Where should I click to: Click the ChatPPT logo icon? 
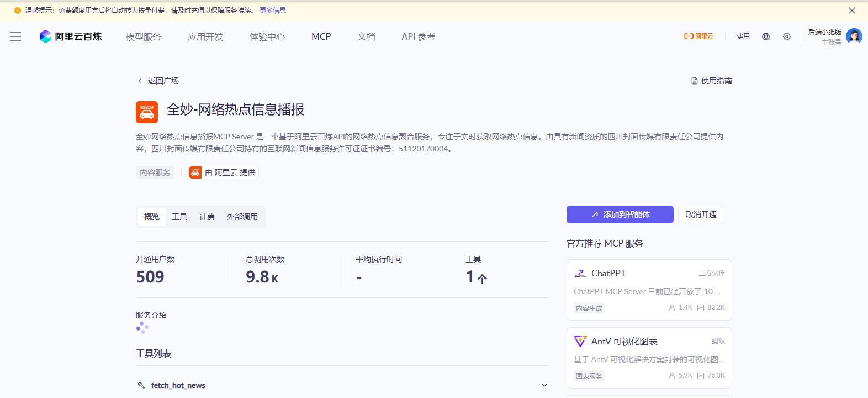pos(580,274)
